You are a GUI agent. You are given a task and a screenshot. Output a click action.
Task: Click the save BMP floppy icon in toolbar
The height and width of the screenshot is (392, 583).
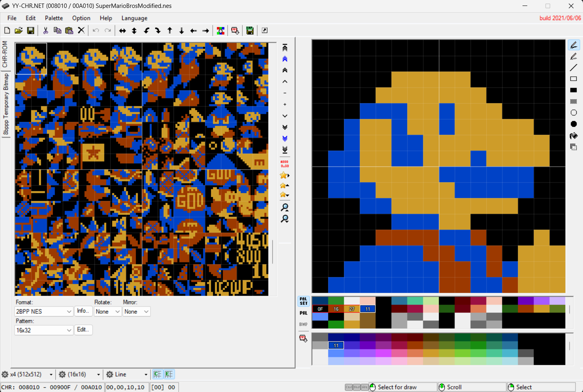(250, 30)
